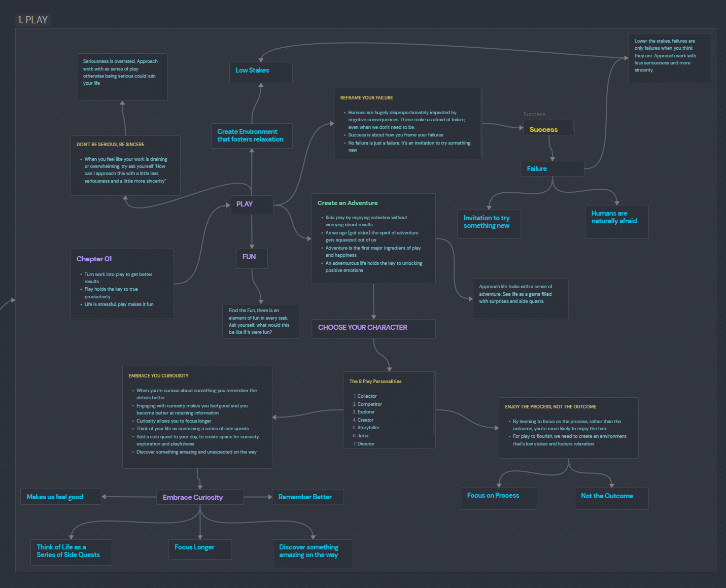
Task: Select the PLAY central node
Action: coord(252,204)
